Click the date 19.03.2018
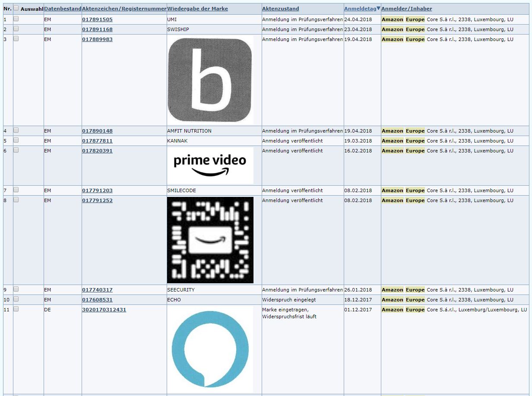Image resolution: width=532 pixels, height=396 pixels. pyautogui.click(x=358, y=141)
